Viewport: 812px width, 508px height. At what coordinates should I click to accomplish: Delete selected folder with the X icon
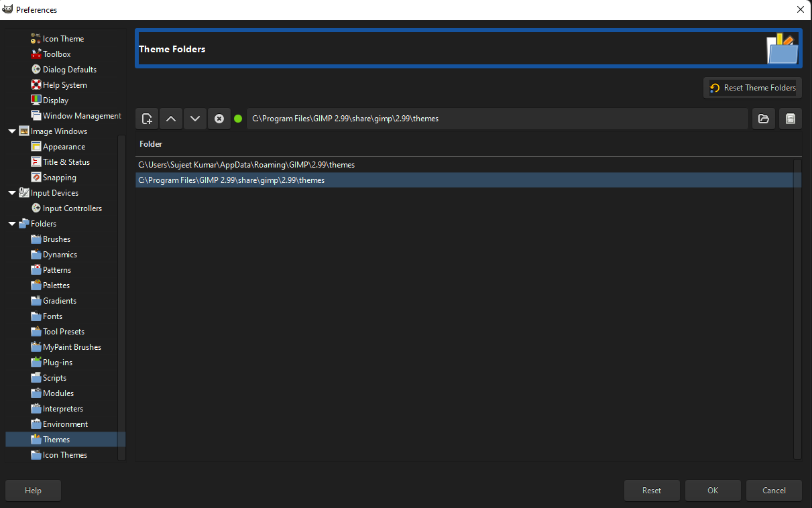click(x=219, y=119)
